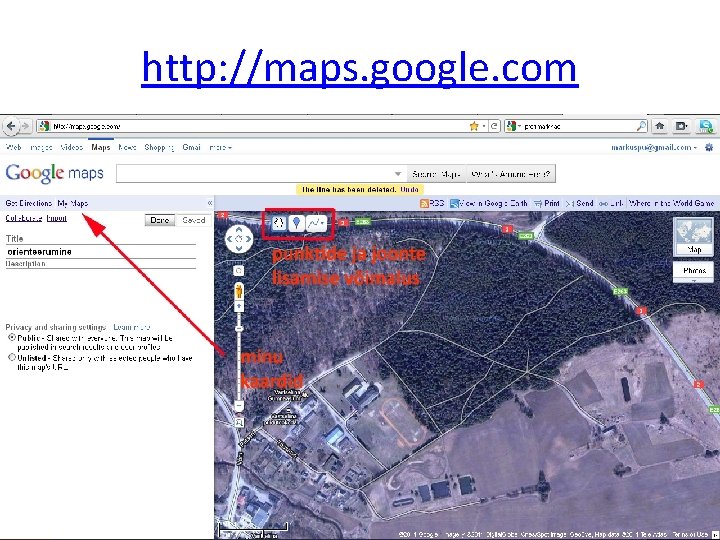Viewport: 720px width, 540px height.
Task: Click the Saved button
Action: [x=193, y=220]
